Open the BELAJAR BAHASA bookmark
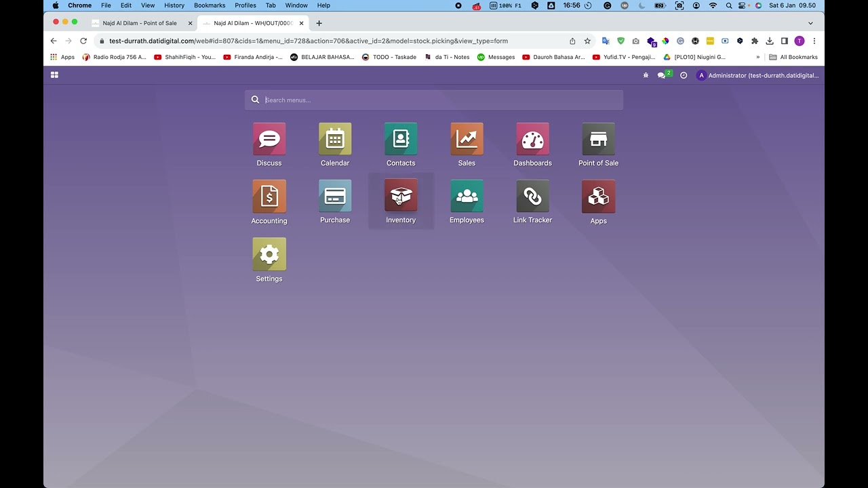Screen dimensions: 868x488 tap(322, 57)
